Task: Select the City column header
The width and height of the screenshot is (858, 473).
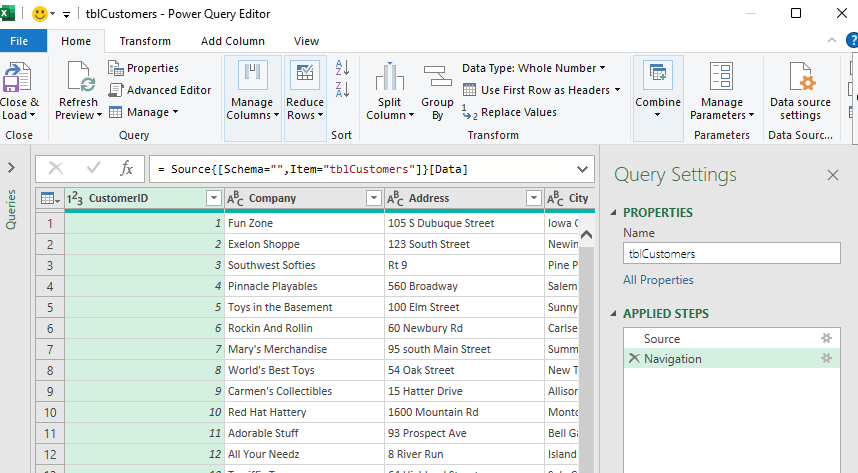Action: coord(570,198)
